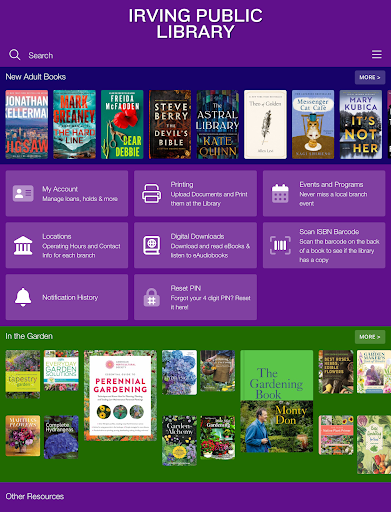Click the In the Garden heading
This screenshot has width=391, height=512.
[x=29, y=336]
